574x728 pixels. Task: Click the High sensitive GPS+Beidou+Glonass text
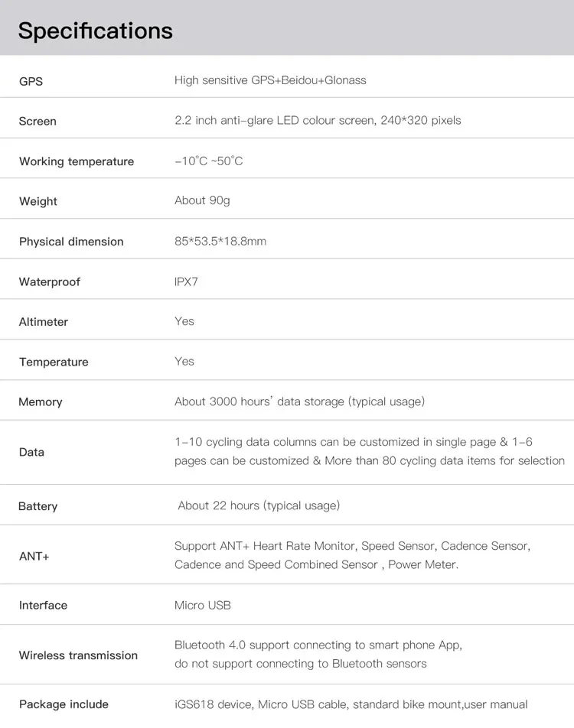click(270, 80)
